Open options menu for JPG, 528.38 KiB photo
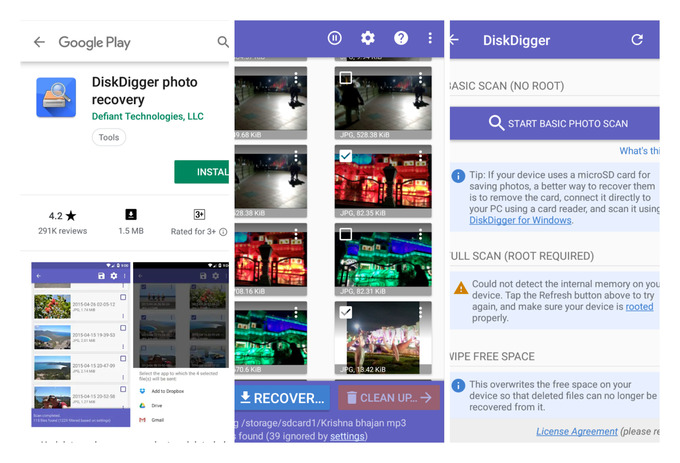This screenshot has height=463, width=680. tap(420, 78)
